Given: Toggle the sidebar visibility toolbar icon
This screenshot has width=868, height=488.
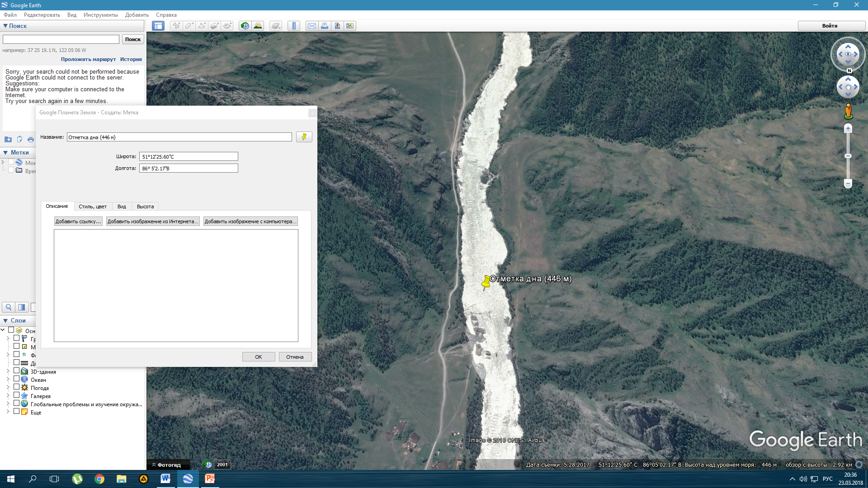Looking at the screenshot, I should 158,26.
